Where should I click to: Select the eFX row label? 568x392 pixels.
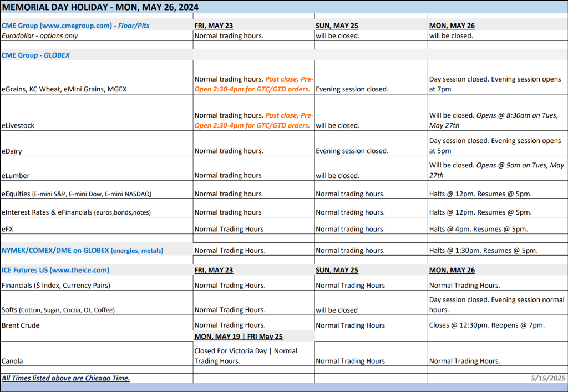point(8,229)
